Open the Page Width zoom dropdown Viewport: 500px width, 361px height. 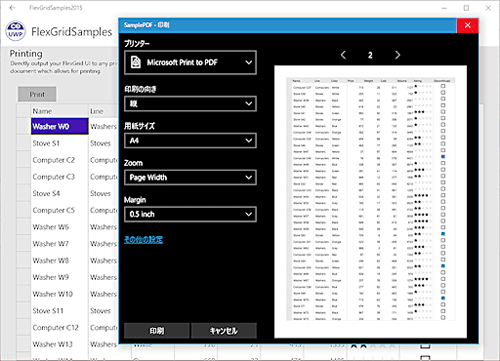190,177
